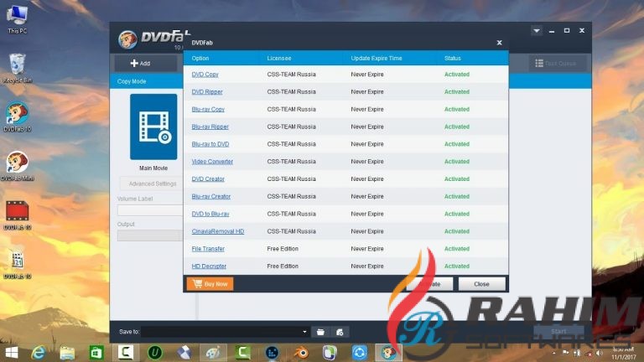Focus the Volume Label input field
The image size is (644, 362).
tap(150, 210)
